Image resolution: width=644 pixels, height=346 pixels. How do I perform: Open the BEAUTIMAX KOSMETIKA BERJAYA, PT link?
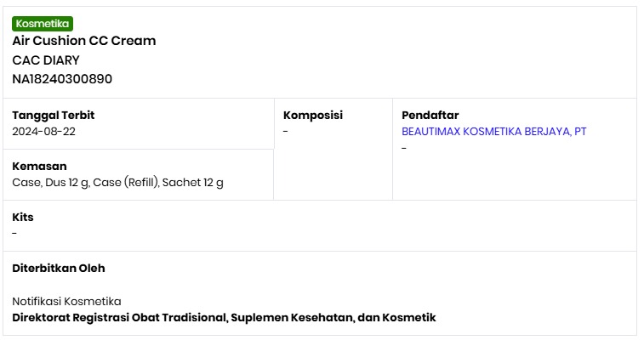pyautogui.click(x=493, y=132)
